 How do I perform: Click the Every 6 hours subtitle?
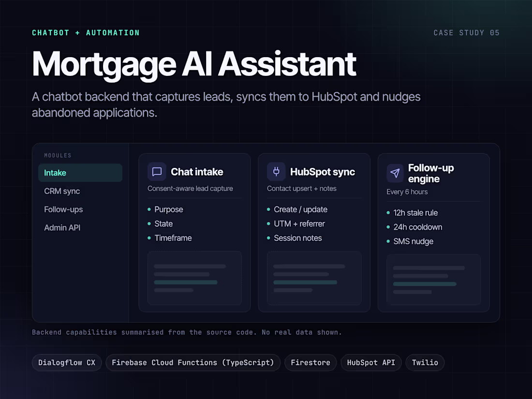(x=407, y=192)
